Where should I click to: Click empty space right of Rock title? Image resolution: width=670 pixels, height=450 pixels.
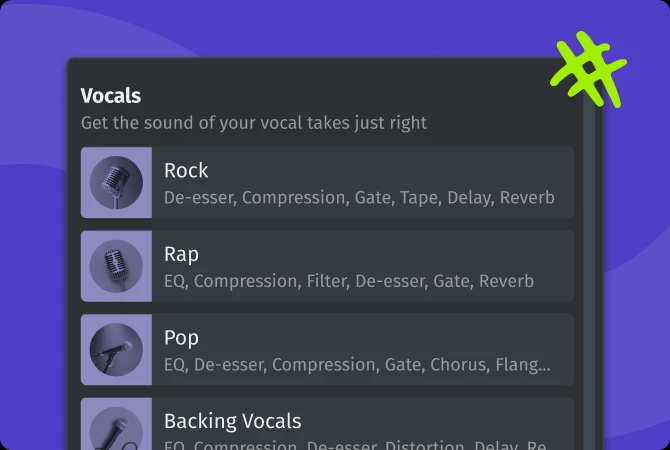400,170
